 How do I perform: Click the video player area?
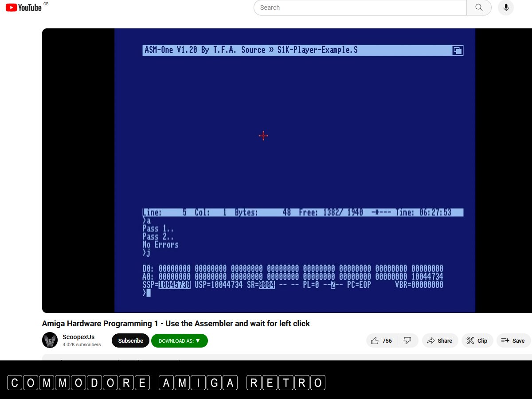(x=287, y=171)
